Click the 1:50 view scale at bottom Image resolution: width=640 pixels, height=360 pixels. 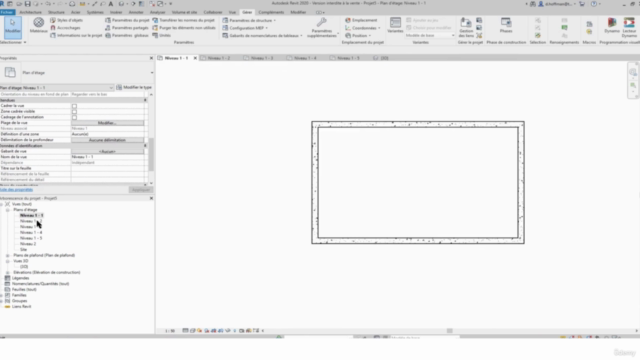[x=170, y=331]
